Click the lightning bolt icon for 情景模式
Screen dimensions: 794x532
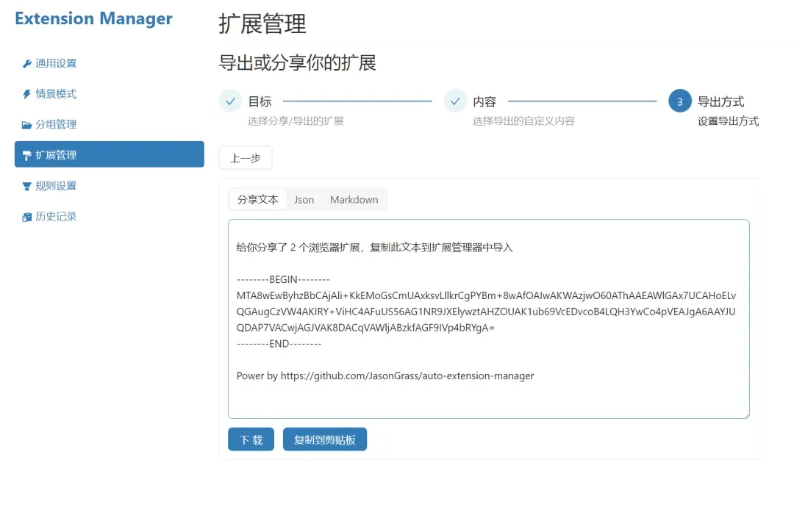(27, 94)
